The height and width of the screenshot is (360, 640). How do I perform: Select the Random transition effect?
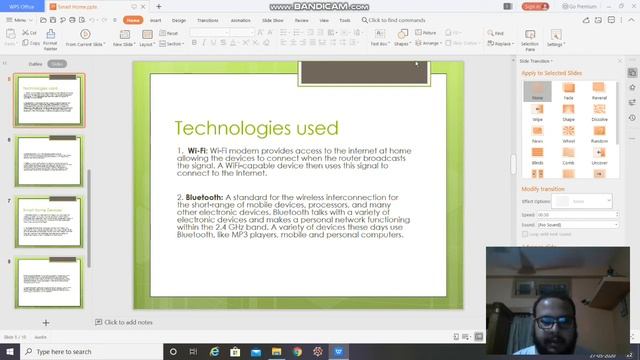[599, 134]
